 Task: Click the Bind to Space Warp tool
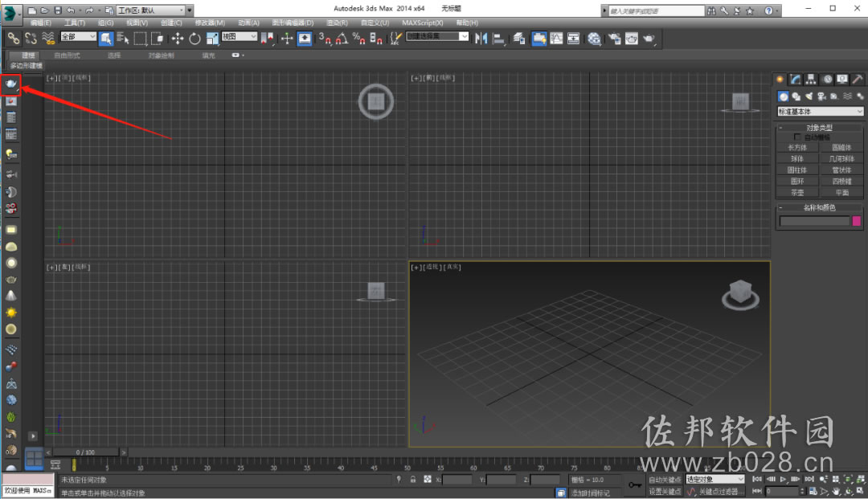49,39
